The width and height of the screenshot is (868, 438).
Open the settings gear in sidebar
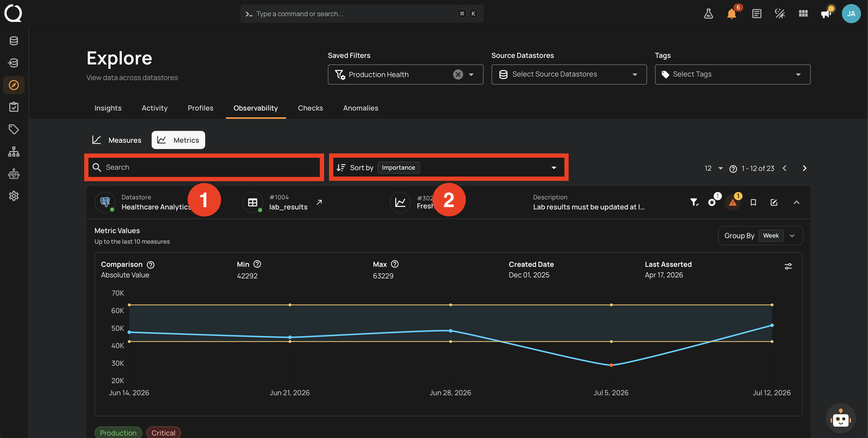14,196
